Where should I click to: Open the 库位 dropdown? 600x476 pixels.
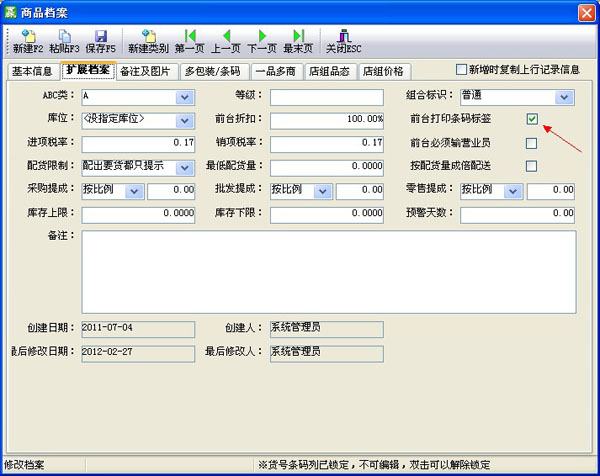184,121
